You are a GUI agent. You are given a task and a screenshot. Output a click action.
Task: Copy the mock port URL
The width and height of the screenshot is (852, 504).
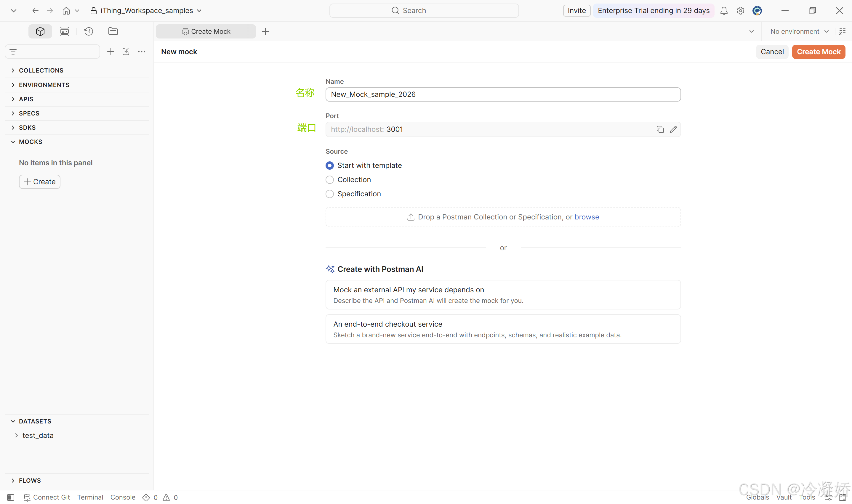660,129
